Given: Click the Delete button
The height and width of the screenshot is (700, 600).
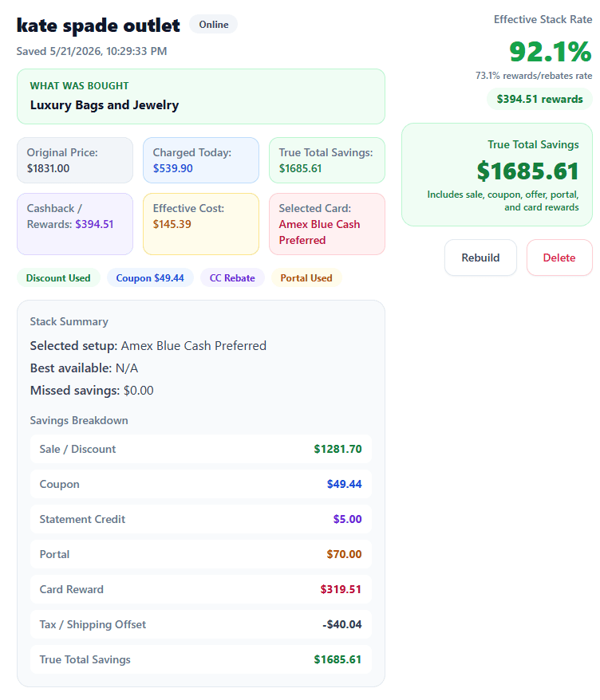Looking at the screenshot, I should (559, 258).
